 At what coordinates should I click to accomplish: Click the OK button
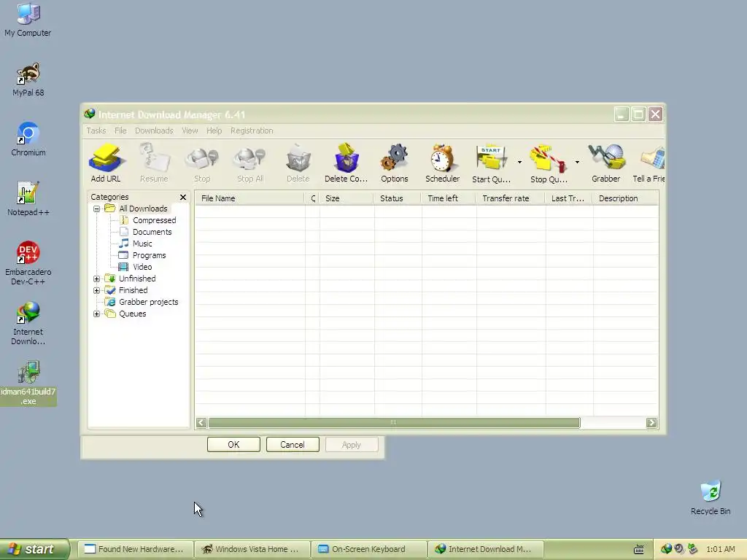click(x=233, y=445)
